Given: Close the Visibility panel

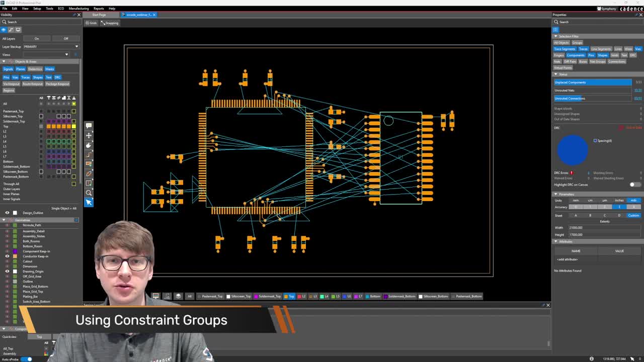Looking at the screenshot, I should tap(79, 15).
